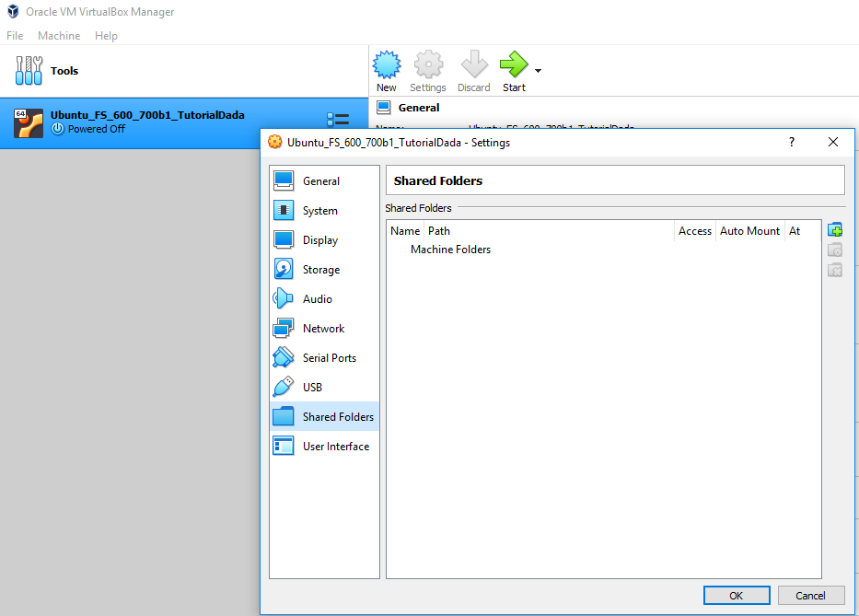Choose the Network settings category
The height and width of the screenshot is (616, 859).
tap(323, 329)
